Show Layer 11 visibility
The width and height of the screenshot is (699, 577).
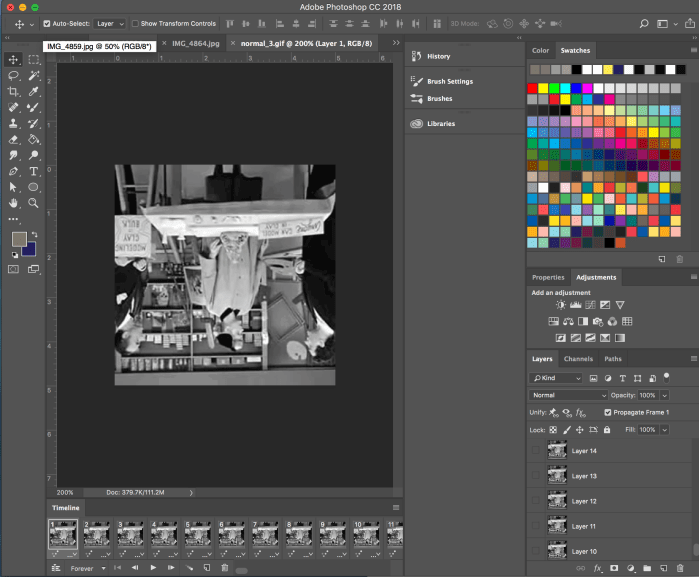click(535, 526)
